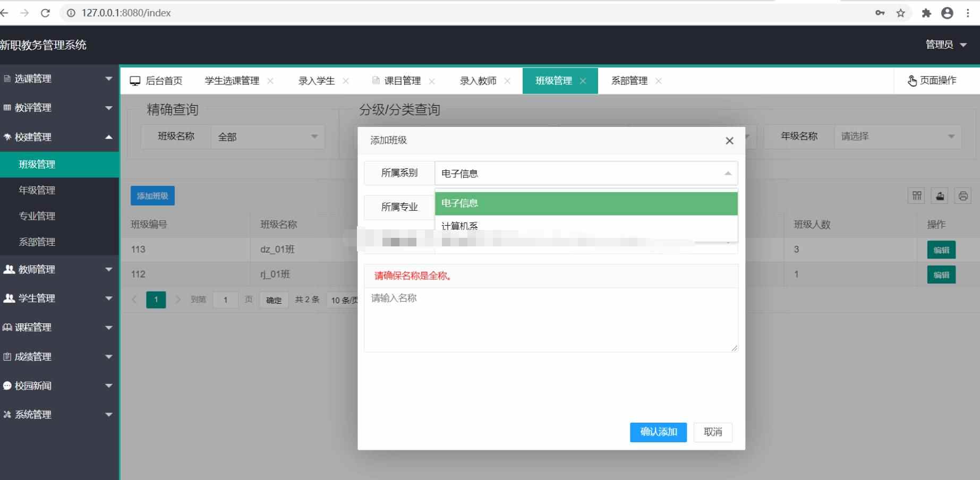Close the 录入教师 tab
The image size is (980, 480).
507,81
